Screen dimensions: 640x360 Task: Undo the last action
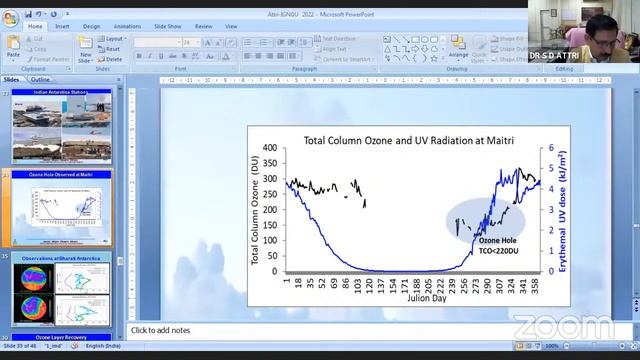[x=38, y=14]
